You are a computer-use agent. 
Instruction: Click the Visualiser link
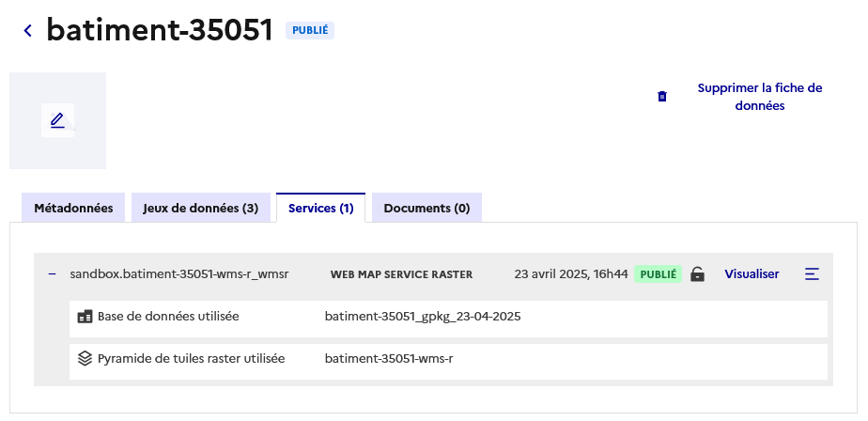(x=752, y=274)
